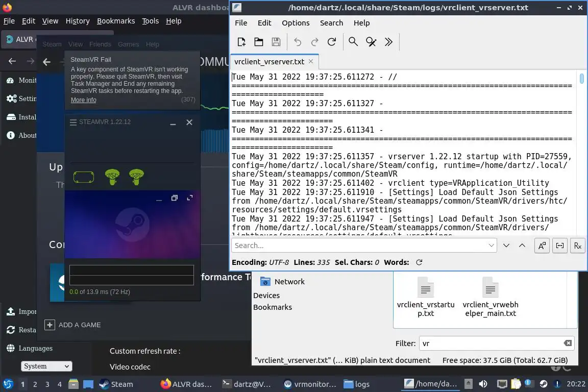Click ALVR Languages sidebar item
The width and height of the screenshot is (588, 392).
pos(29,348)
